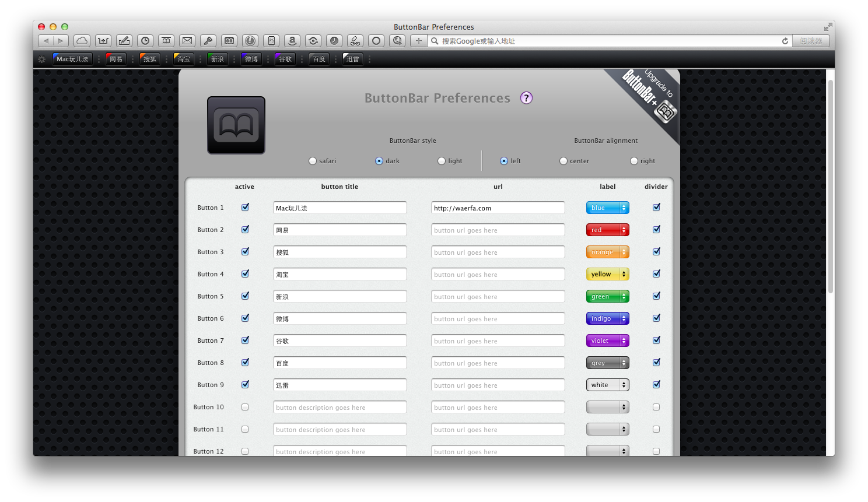Expand the yellow label dropdown for Button 4
Screen dimensions: 868x502
[x=607, y=274]
